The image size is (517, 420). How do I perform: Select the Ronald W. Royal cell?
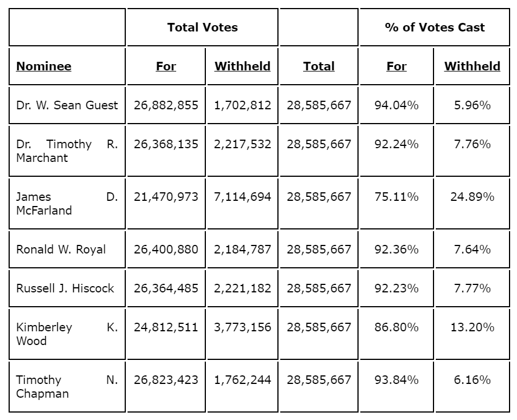(x=61, y=249)
